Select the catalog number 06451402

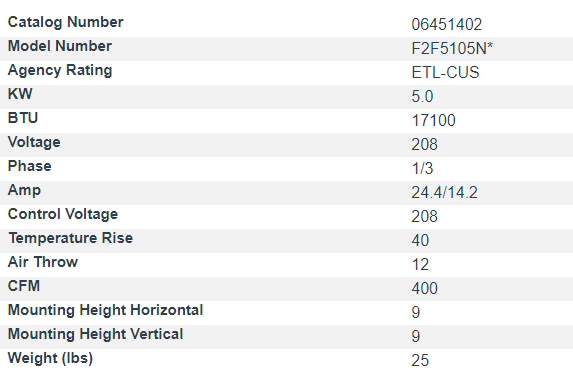point(447,25)
